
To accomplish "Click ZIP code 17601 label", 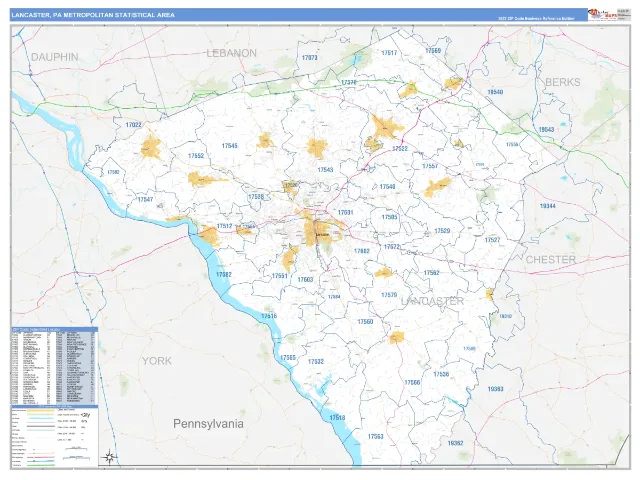I will tap(345, 213).
